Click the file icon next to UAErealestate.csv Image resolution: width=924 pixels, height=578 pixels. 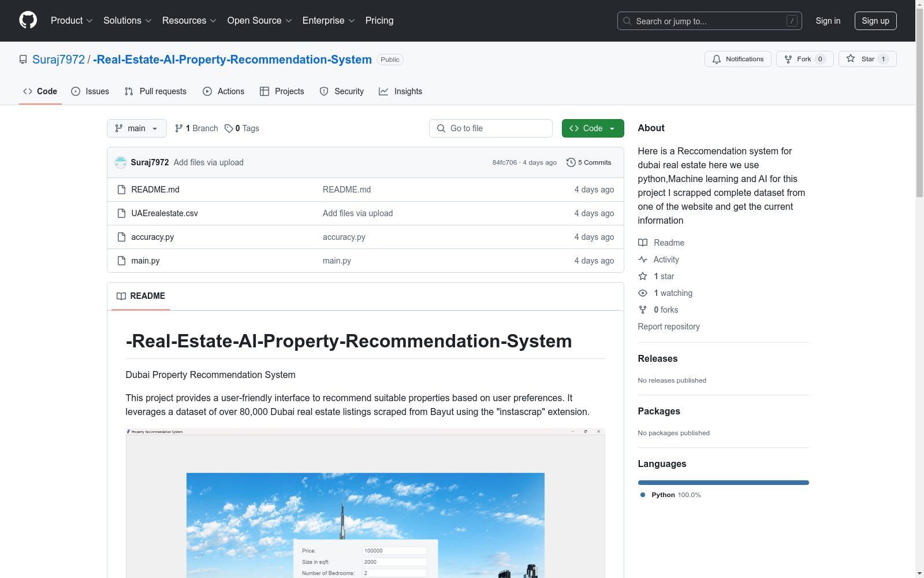pos(121,213)
